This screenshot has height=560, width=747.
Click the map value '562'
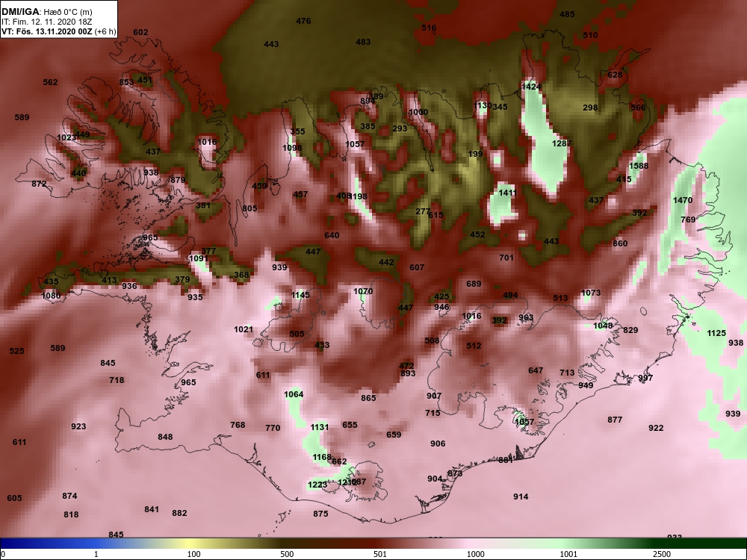51,82
